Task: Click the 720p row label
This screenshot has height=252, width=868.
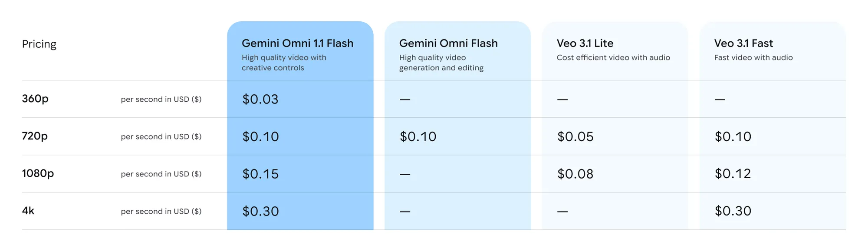Action: point(35,136)
